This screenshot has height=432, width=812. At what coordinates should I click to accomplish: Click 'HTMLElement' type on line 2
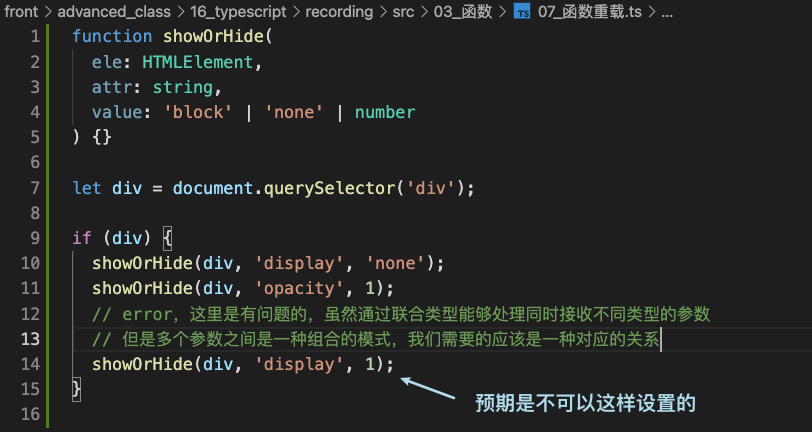pos(197,62)
